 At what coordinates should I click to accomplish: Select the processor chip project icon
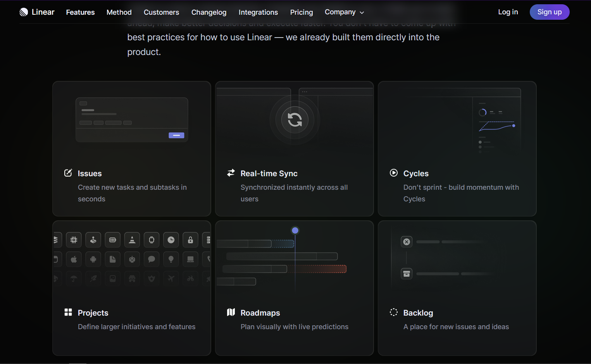point(74,240)
